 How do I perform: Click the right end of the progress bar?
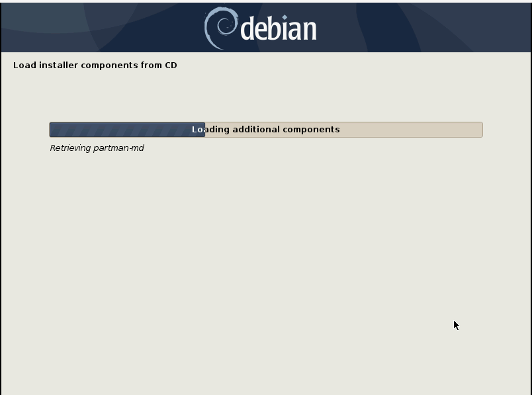[480, 130]
